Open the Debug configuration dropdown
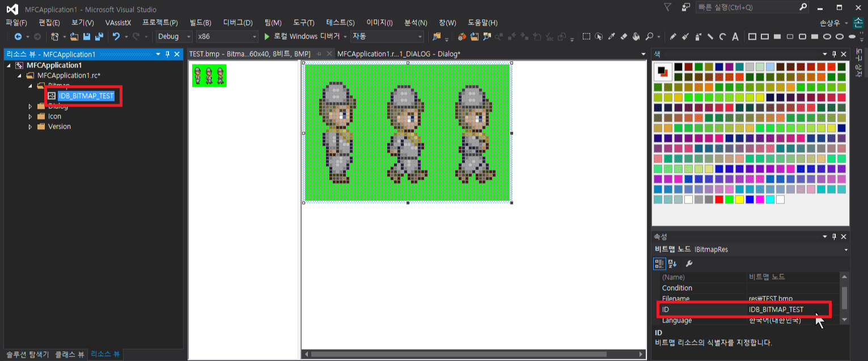Screen dimensions: 868x361 (x=175, y=37)
